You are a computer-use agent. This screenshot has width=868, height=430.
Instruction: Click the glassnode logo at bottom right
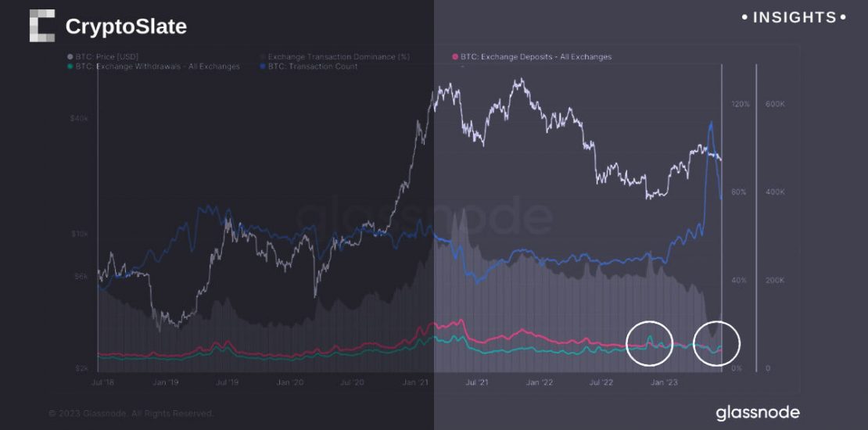coord(758,412)
